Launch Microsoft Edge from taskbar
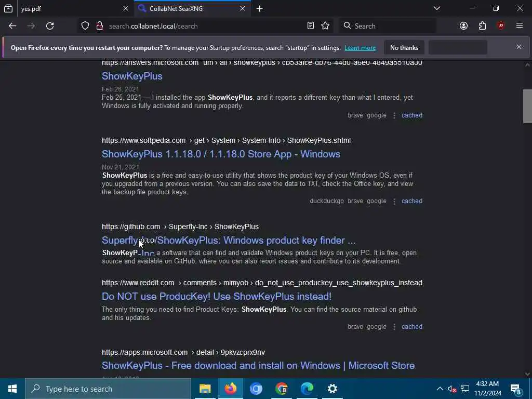This screenshot has width=532, height=399. 307,389
